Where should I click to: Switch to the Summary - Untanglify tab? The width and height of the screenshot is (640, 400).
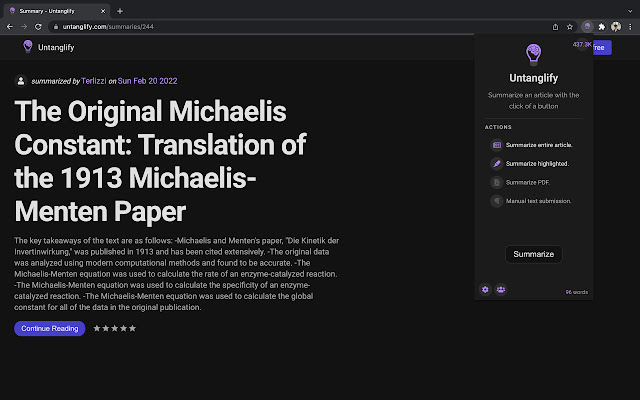pyautogui.click(x=55, y=10)
